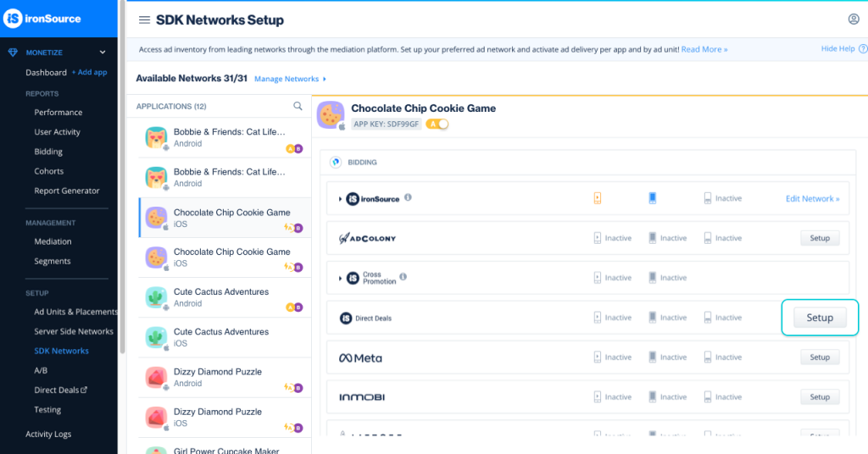Click ironSource's orange rewarded video icon
This screenshot has height=454, width=868.
598,198
